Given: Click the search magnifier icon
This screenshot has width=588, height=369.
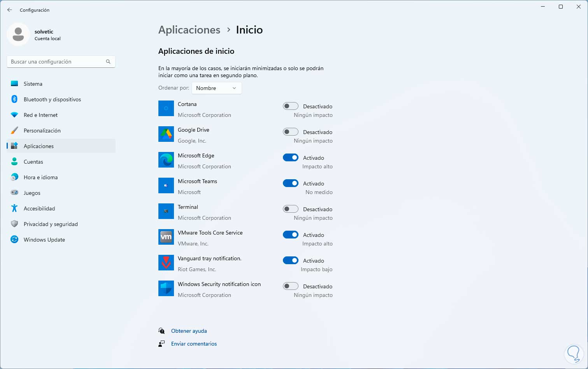Looking at the screenshot, I should pos(108,62).
